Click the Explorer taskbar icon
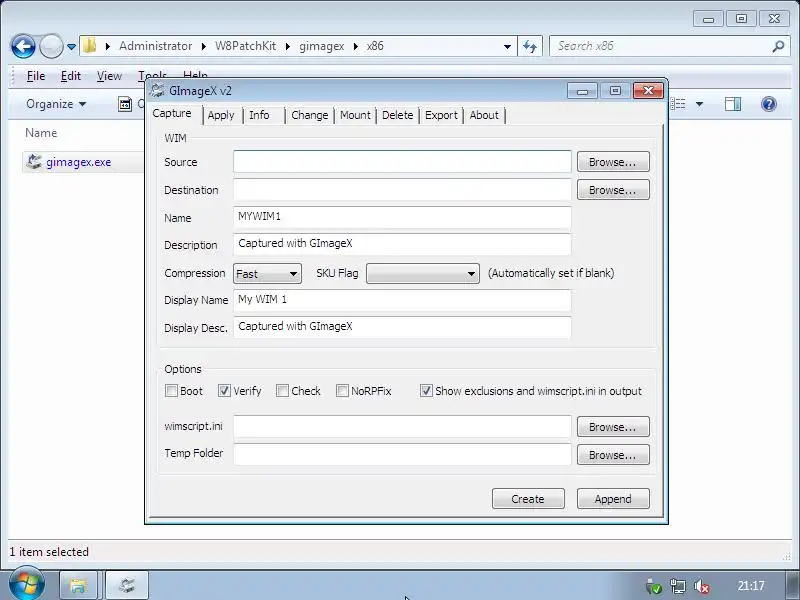This screenshot has height=600, width=800. click(78, 585)
